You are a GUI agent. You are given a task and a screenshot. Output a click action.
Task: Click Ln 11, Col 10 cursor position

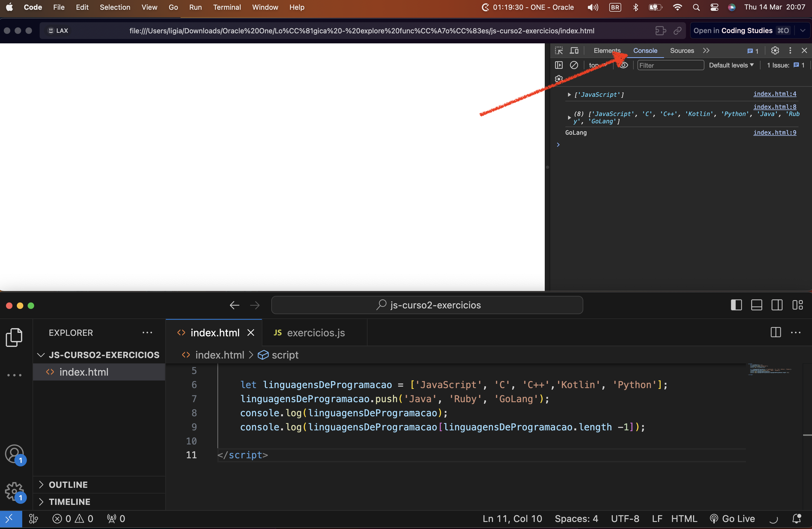click(512, 519)
